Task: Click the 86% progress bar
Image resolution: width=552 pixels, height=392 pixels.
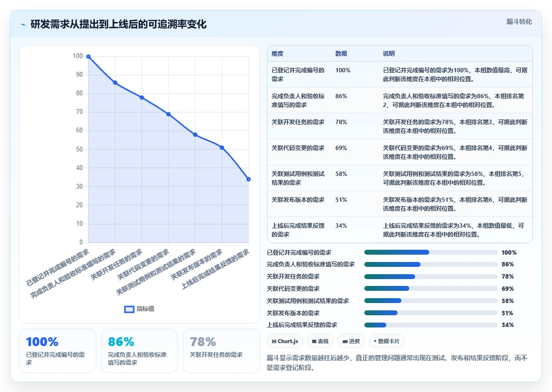Action: pyautogui.click(x=431, y=264)
